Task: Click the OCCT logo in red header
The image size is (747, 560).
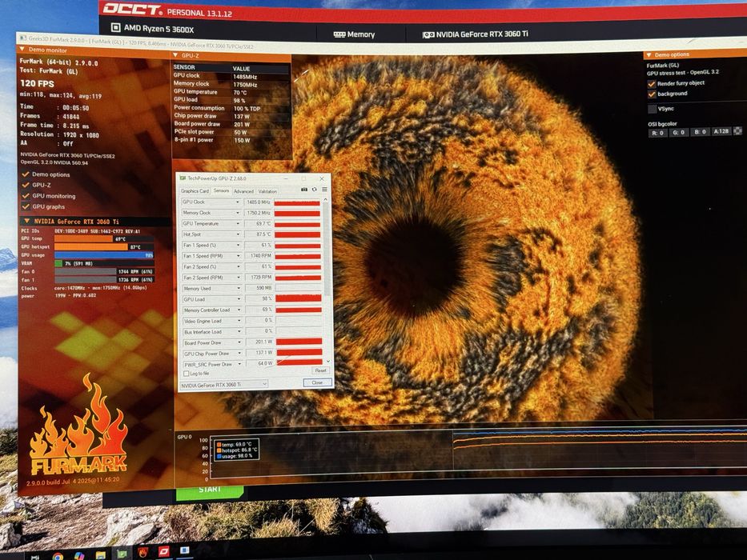Action: click(x=133, y=9)
